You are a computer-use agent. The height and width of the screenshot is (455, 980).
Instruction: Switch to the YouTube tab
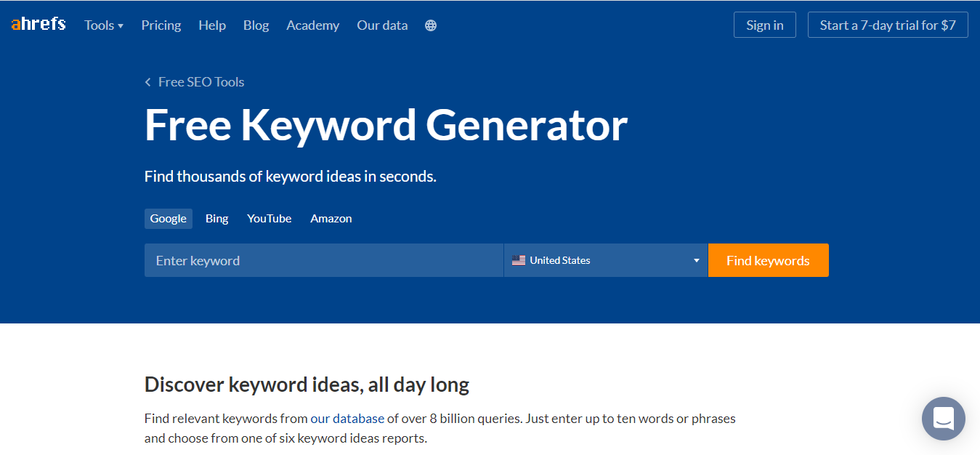click(269, 219)
